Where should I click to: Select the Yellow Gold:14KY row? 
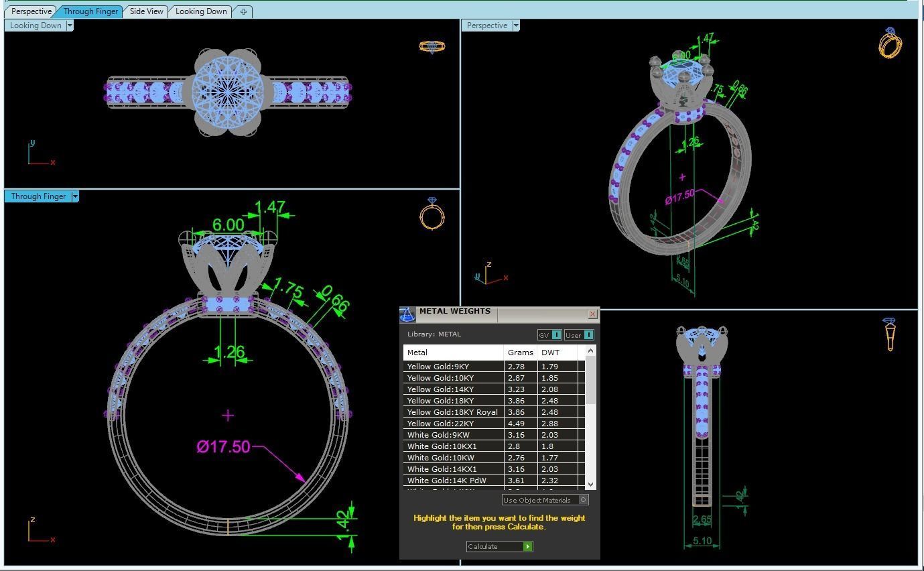pyautogui.click(x=494, y=389)
